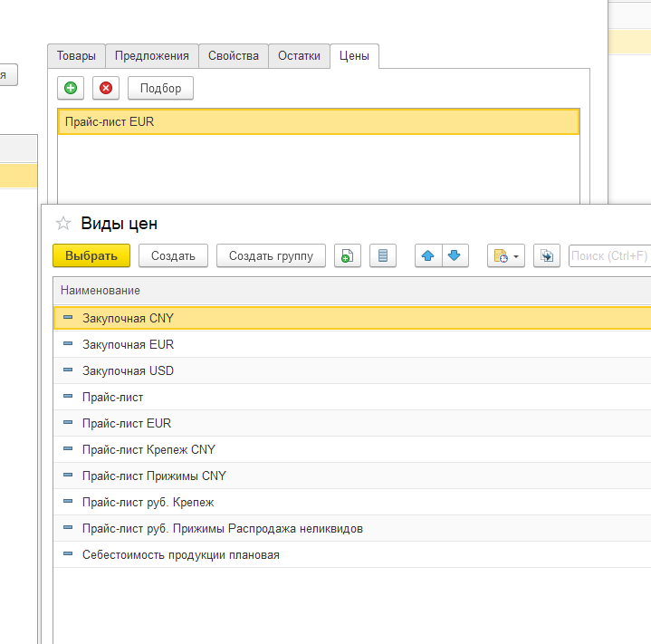Select Прайс-лист Прижимы CNY row
651x644 pixels.
pyautogui.click(x=352, y=476)
